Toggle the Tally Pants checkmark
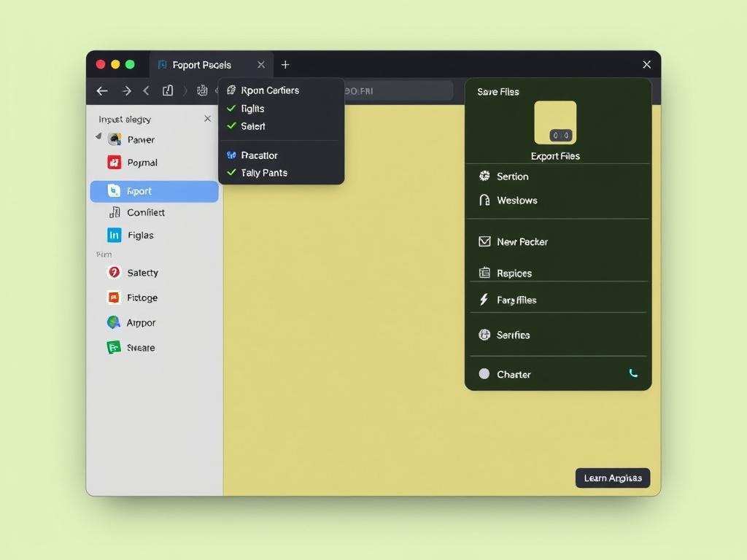 [231, 173]
